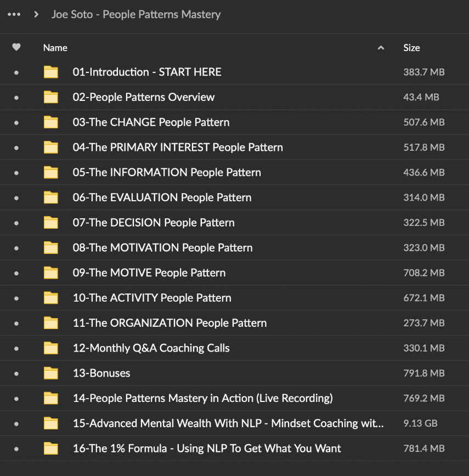Click the 517.8 MB size value
Viewport: 469px width, 476px height.
(x=424, y=147)
